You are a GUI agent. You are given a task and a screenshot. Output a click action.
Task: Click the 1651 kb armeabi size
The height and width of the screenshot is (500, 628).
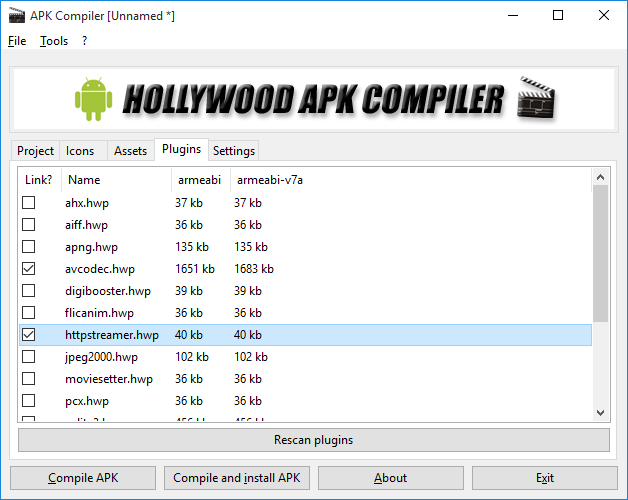[195, 269]
